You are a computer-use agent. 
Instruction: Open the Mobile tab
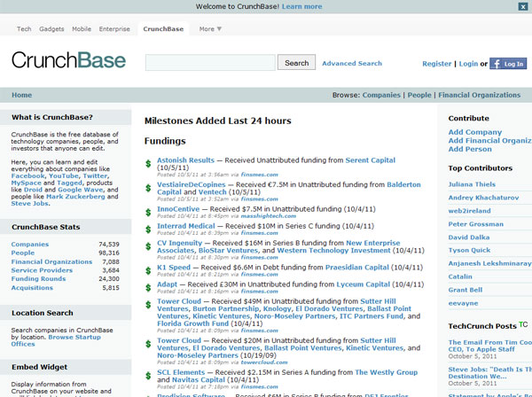[82, 29]
